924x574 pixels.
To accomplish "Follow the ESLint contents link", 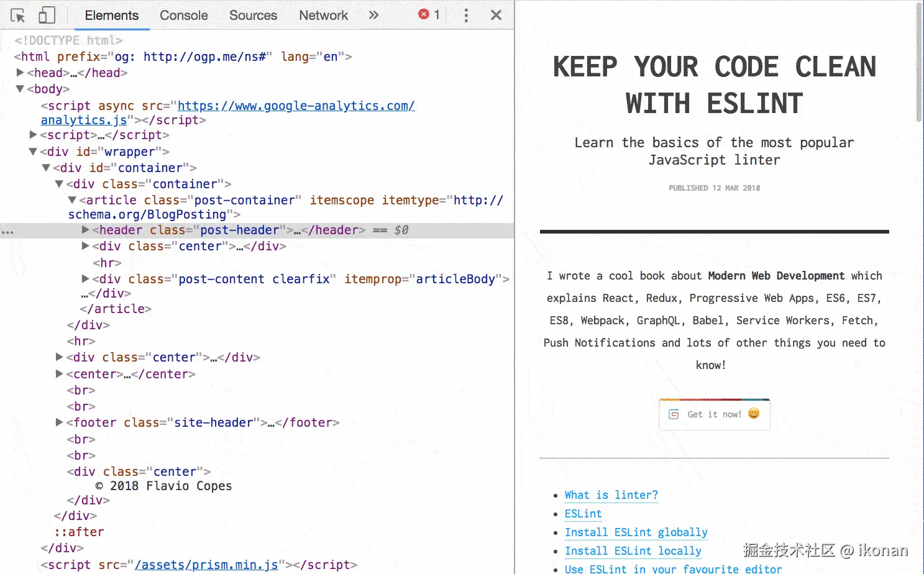I will click(583, 514).
